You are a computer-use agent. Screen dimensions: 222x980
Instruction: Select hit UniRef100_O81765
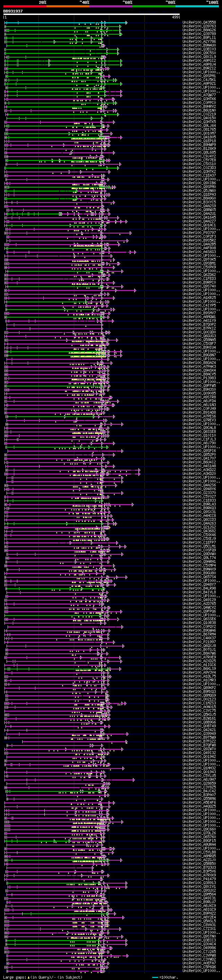point(199,129)
